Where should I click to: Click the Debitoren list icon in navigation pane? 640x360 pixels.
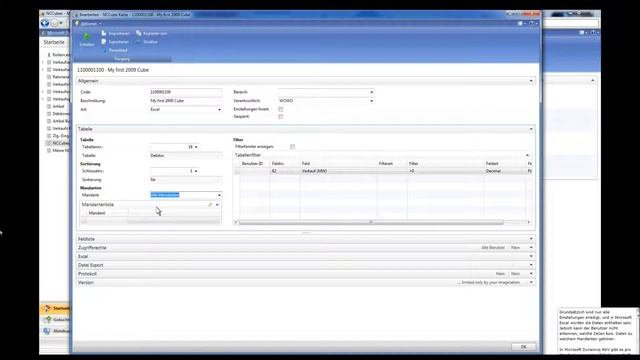(x=49, y=114)
